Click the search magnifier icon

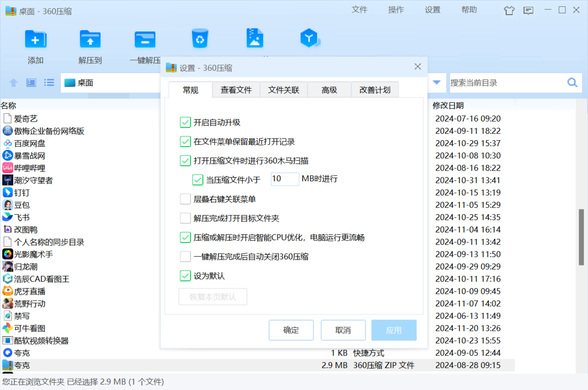point(572,83)
